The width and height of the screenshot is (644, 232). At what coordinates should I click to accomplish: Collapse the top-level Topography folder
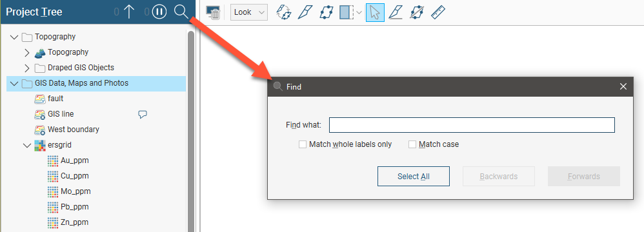click(x=14, y=37)
